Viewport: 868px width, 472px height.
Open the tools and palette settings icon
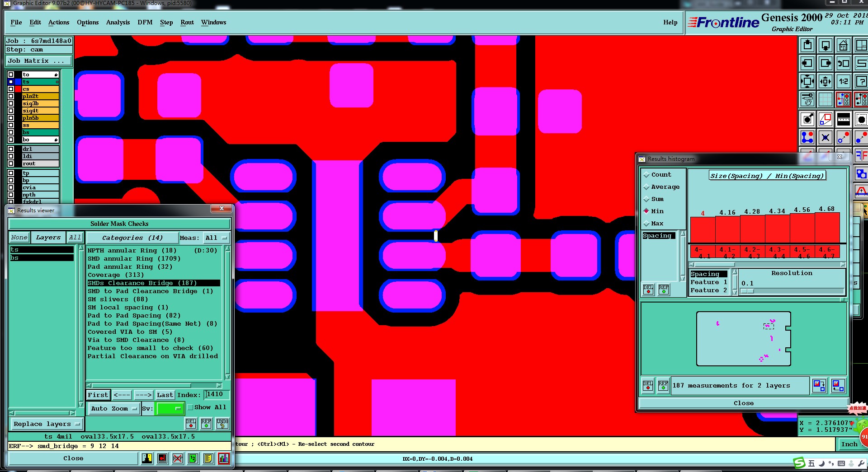[x=807, y=99]
